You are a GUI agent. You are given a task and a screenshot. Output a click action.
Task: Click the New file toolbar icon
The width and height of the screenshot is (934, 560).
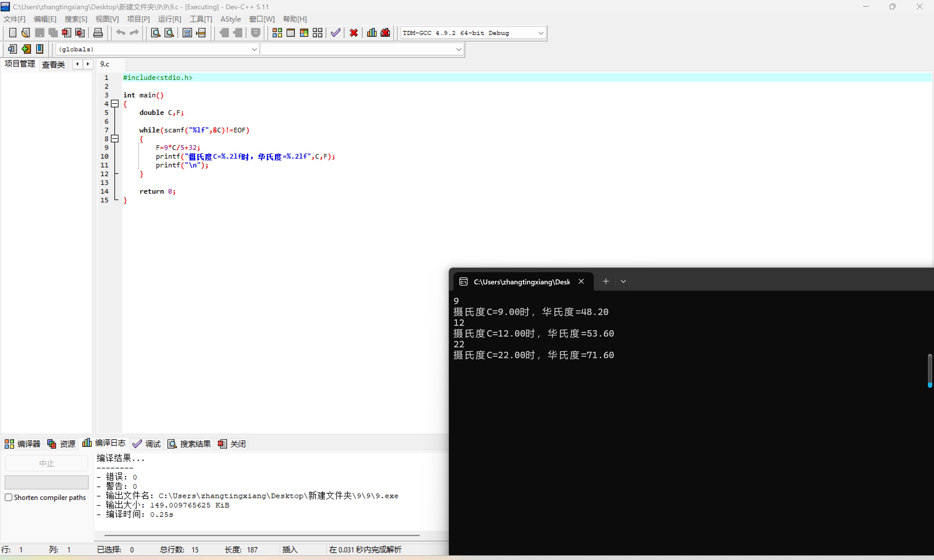tap(13, 33)
